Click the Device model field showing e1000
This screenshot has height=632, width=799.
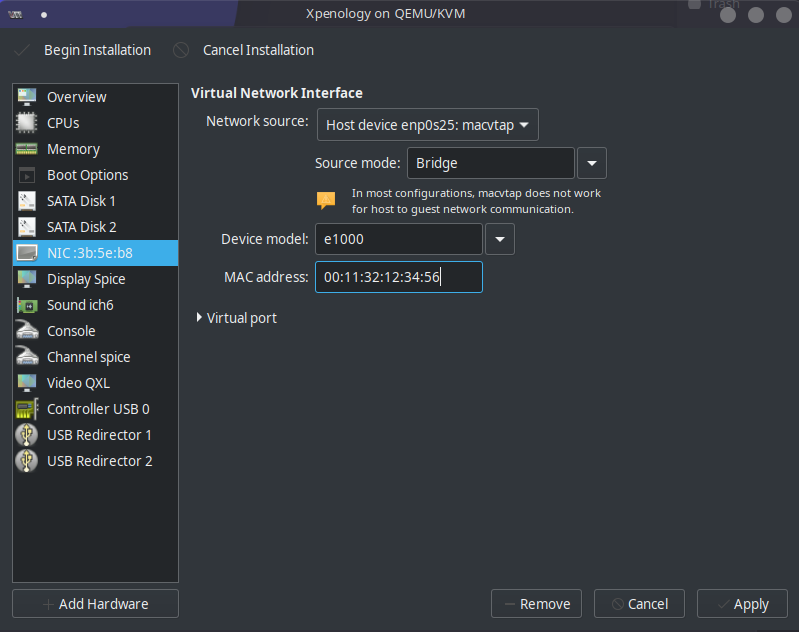[398, 239]
